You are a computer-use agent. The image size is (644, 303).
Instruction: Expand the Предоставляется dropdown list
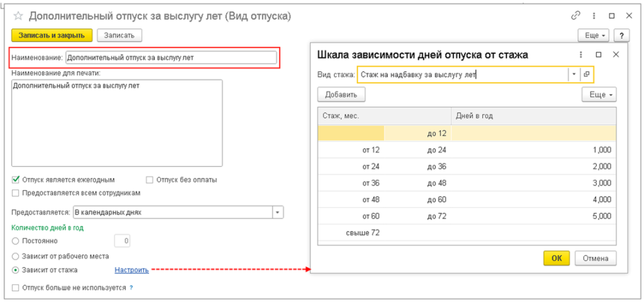(x=277, y=212)
